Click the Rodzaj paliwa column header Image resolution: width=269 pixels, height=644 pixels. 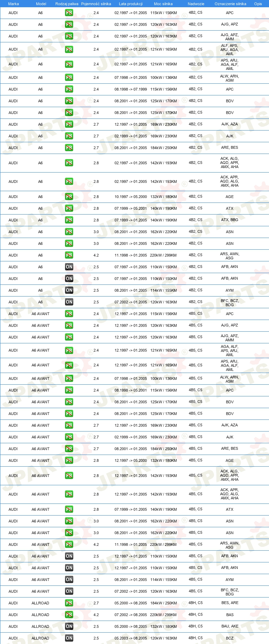point(67,4)
